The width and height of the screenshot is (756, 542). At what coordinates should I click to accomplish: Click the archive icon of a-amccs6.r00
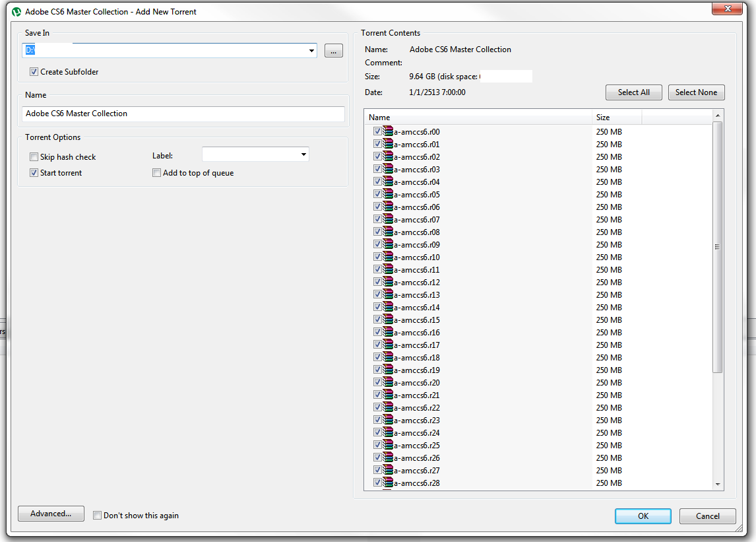(x=388, y=131)
